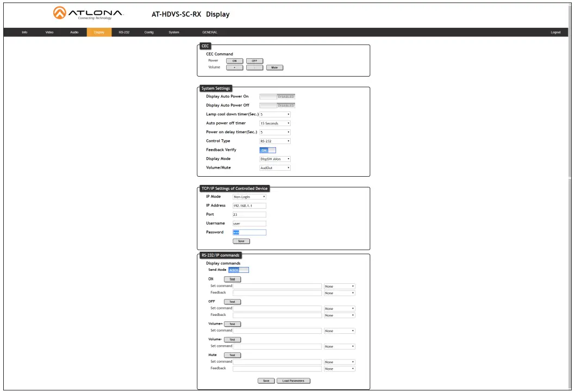Save the RS-232/IP commands
The height and width of the screenshot is (392, 575).
coord(266,381)
